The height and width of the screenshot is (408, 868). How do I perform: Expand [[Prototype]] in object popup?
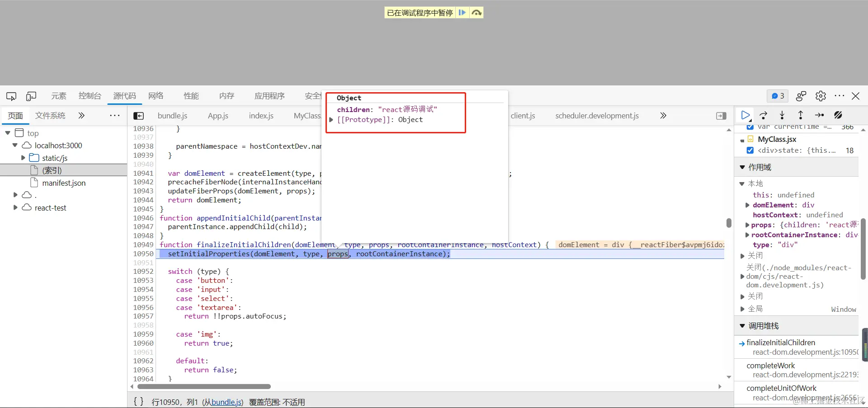tap(331, 120)
